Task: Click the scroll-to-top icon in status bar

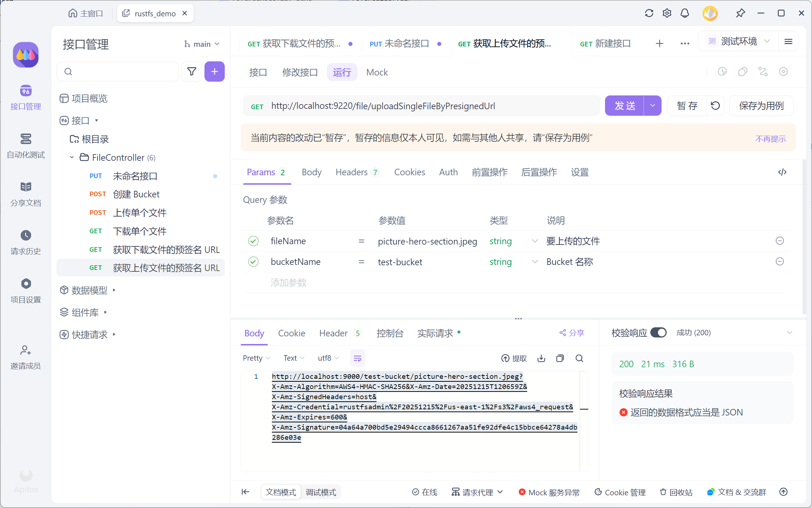Action: click(x=783, y=492)
